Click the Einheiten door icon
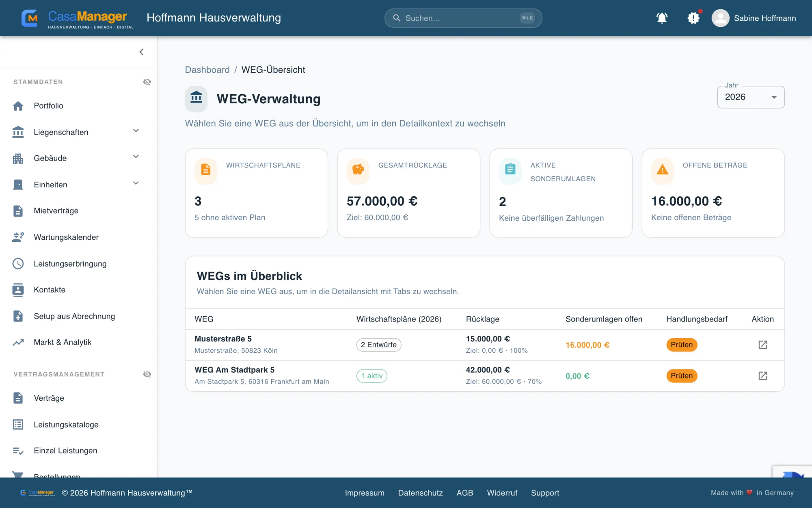812x508 pixels. 18,185
